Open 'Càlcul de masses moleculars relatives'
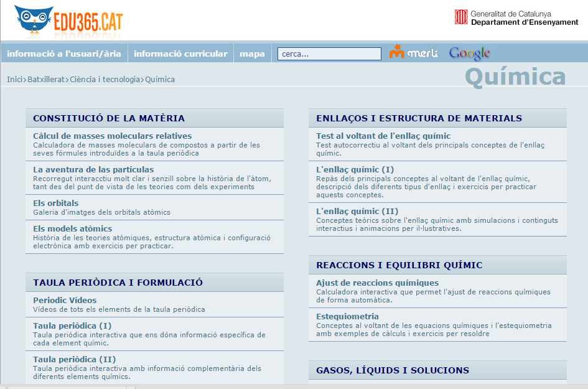Image resolution: width=588 pixels, height=389 pixels. click(x=112, y=136)
